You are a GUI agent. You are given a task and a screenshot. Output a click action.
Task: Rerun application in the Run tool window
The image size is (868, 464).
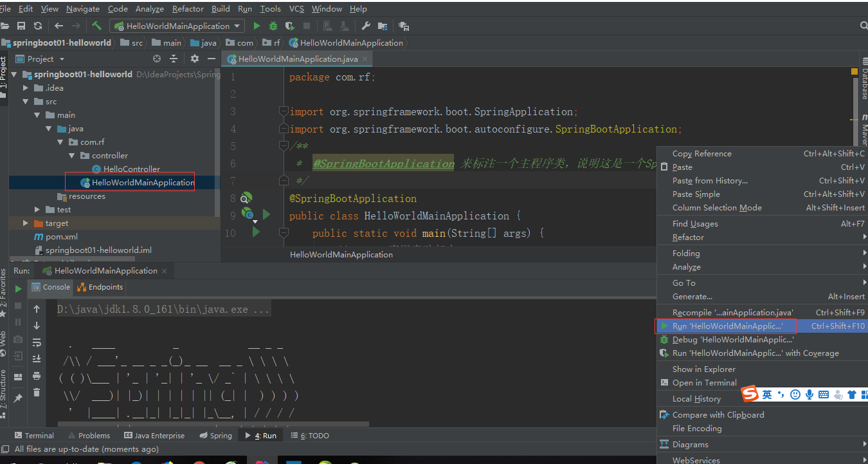18,288
